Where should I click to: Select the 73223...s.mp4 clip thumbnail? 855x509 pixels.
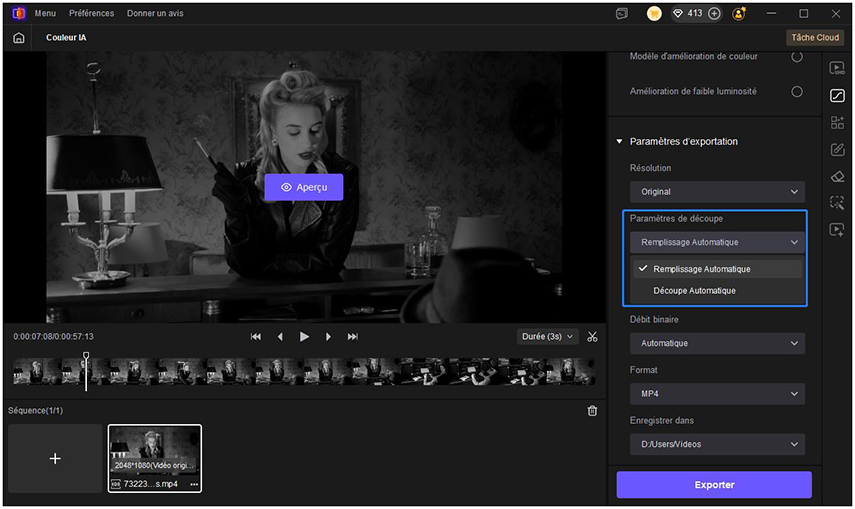coord(155,458)
